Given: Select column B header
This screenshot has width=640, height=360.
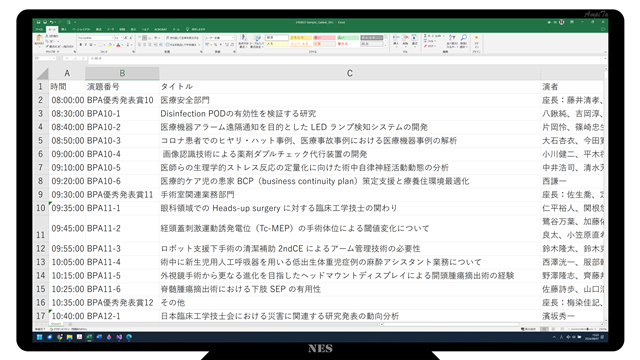Looking at the screenshot, I should click(x=122, y=73).
